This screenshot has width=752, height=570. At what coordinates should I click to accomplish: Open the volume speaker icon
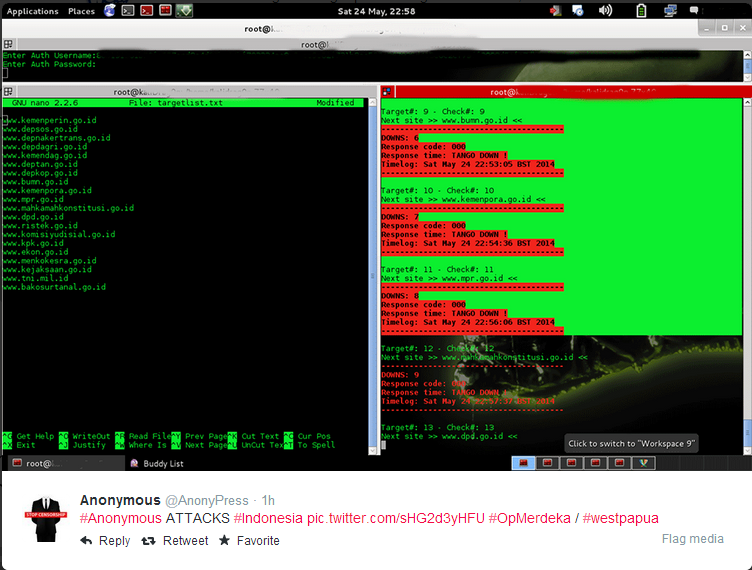tap(605, 11)
